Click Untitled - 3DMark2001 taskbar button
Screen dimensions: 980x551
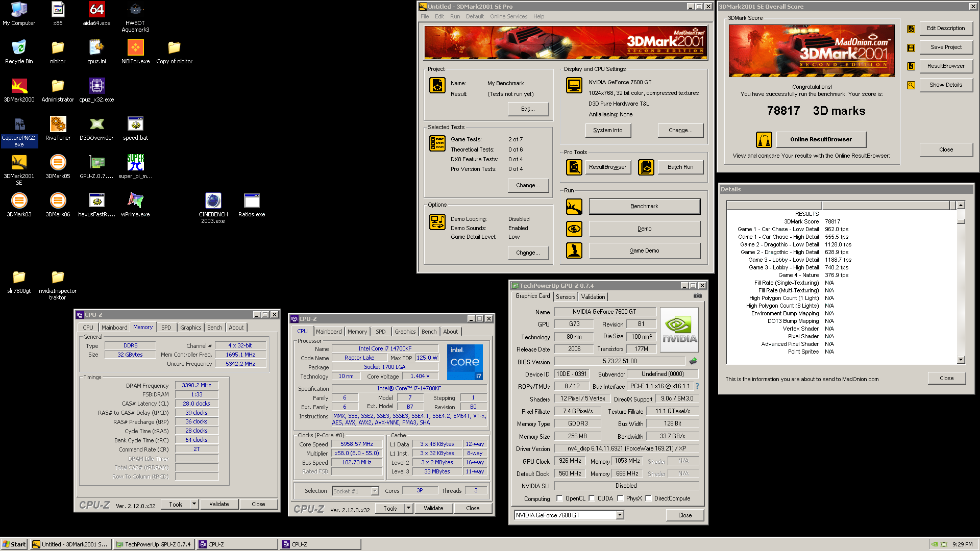pos(70,544)
